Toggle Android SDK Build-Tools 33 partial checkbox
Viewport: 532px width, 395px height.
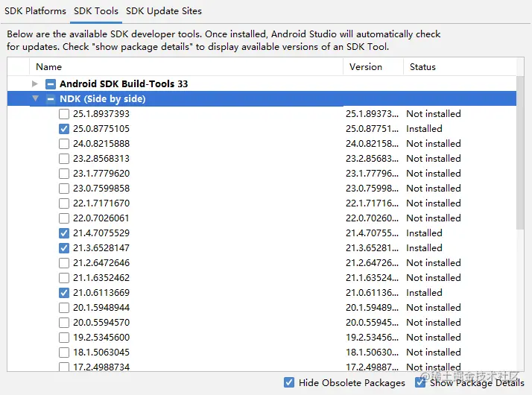51,83
